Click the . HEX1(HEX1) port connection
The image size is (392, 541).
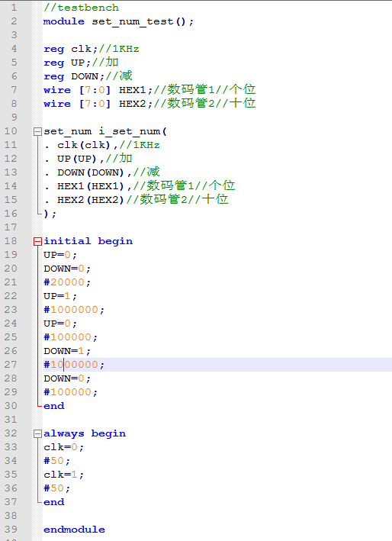pyautogui.click(x=140, y=186)
